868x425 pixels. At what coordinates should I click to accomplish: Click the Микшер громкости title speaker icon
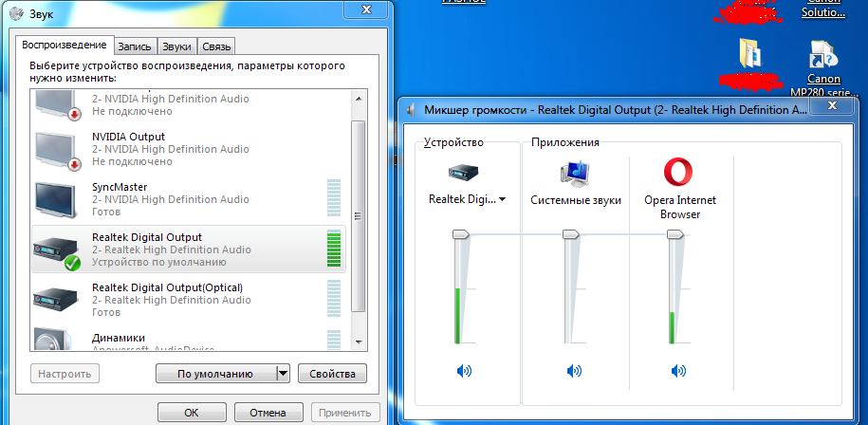[411, 110]
